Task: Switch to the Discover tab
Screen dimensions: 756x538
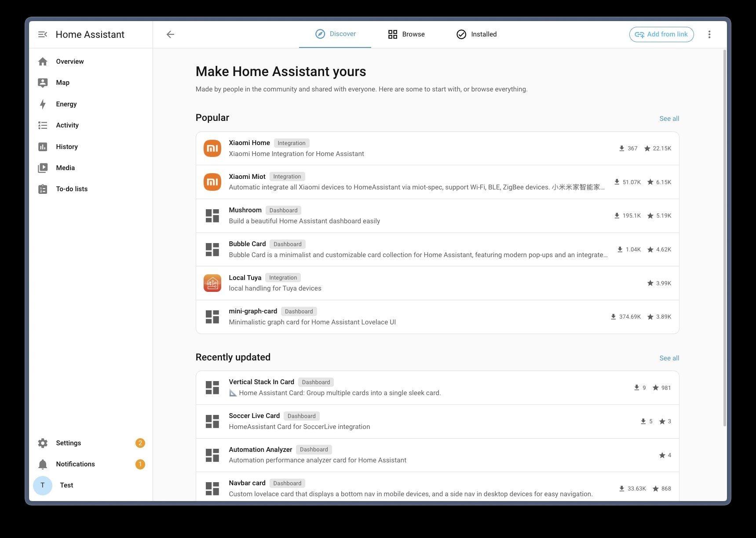Action: (x=335, y=34)
